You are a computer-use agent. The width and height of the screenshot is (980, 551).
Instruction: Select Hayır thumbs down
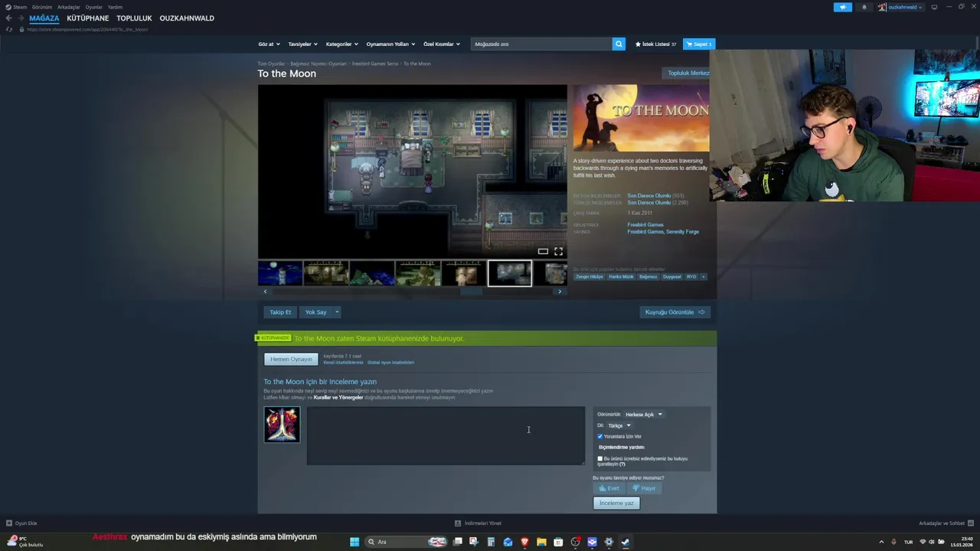[x=643, y=488]
